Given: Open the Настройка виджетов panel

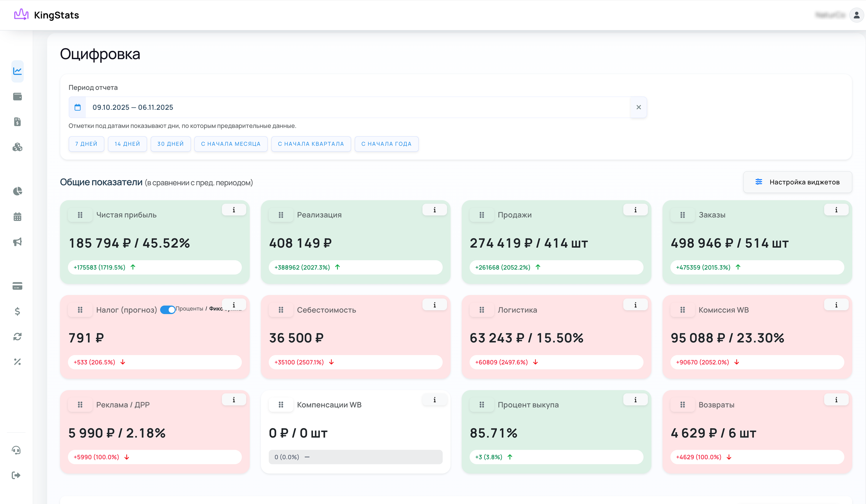Looking at the screenshot, I should point(797,182).
